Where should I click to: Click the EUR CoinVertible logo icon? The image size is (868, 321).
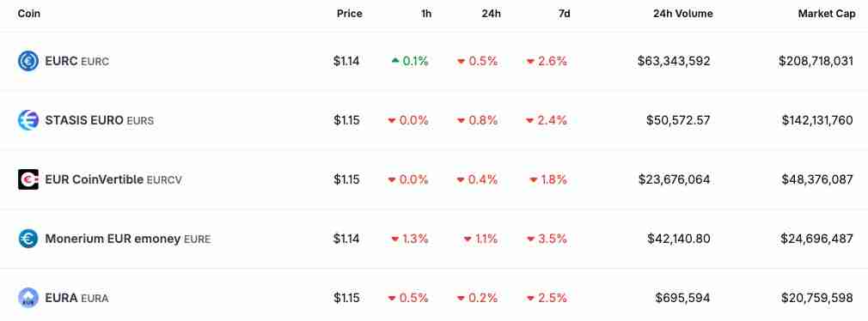click(28, 179)
